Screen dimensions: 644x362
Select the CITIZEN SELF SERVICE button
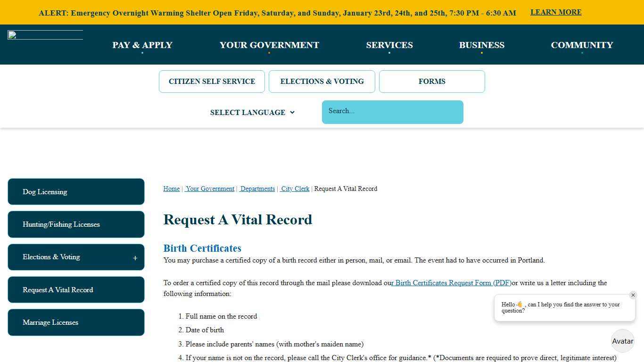click(212, 81)
